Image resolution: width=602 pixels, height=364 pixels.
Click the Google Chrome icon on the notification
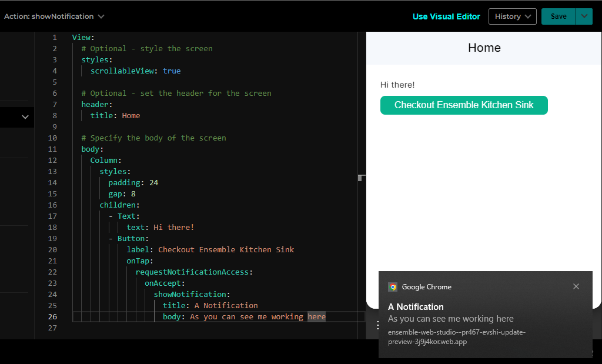point(392,287)
